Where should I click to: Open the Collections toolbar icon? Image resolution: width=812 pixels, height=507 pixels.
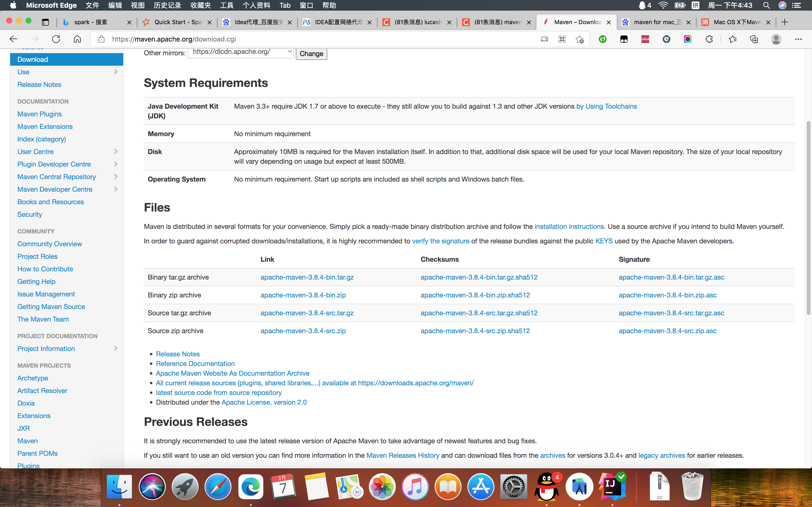coord(754,39)
